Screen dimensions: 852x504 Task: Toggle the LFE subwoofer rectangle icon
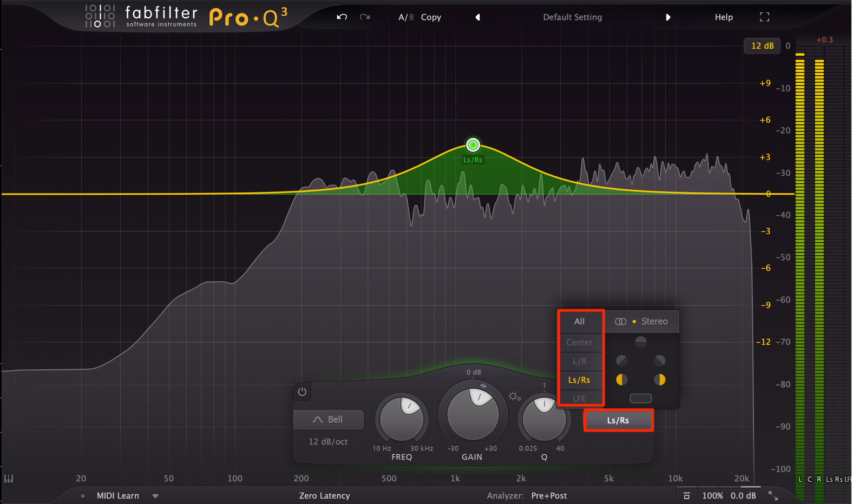[640, 399]
